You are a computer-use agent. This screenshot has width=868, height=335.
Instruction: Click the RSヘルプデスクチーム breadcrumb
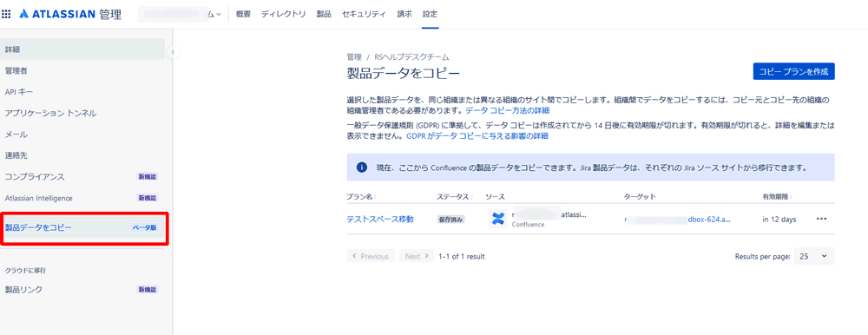411,57
